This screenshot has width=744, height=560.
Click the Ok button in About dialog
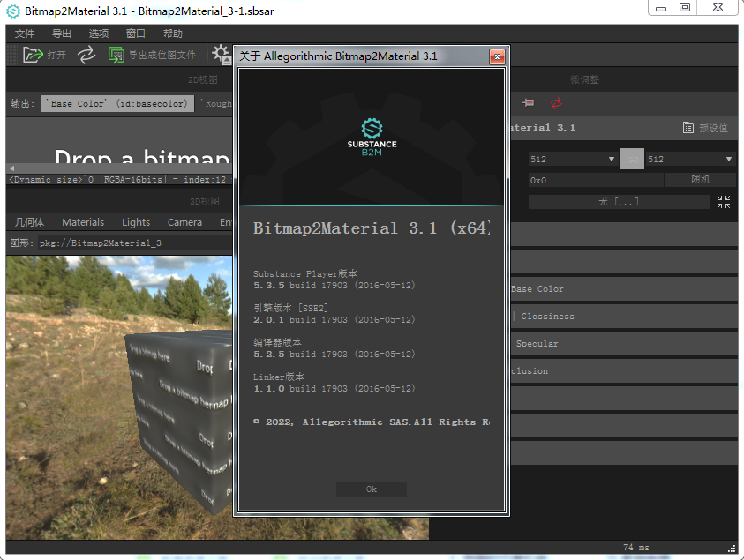pos(371,489)
